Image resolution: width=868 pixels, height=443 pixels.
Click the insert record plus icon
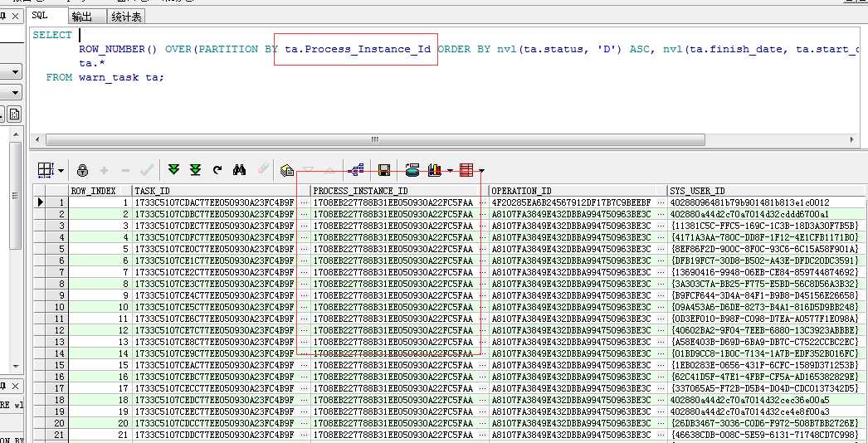104,171
